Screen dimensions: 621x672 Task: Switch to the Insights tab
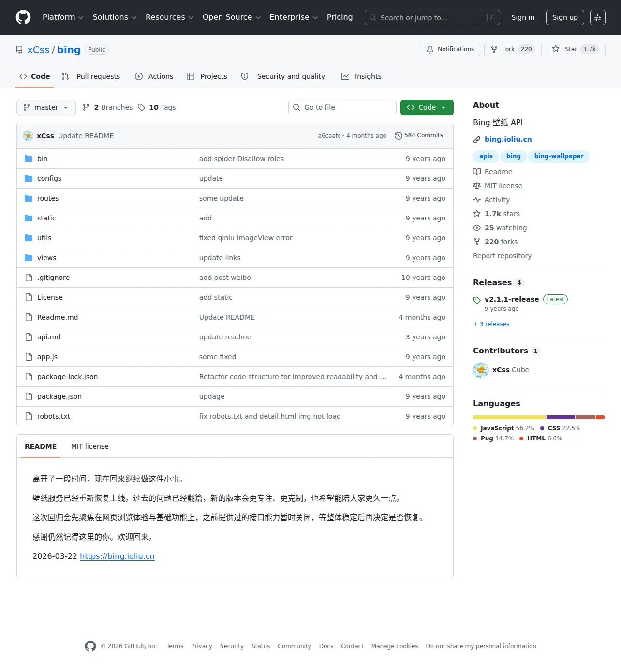361,76
